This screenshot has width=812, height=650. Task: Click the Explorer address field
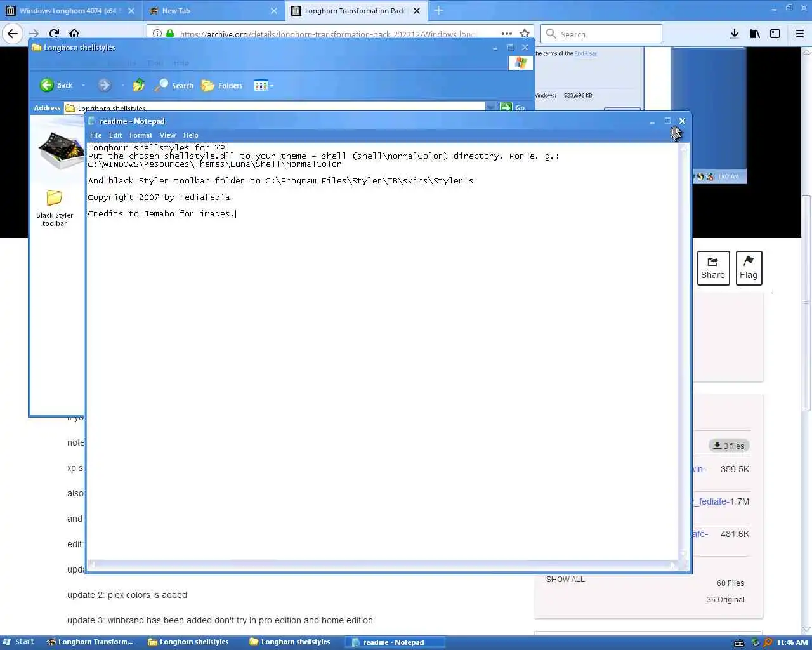click(275, 107)
